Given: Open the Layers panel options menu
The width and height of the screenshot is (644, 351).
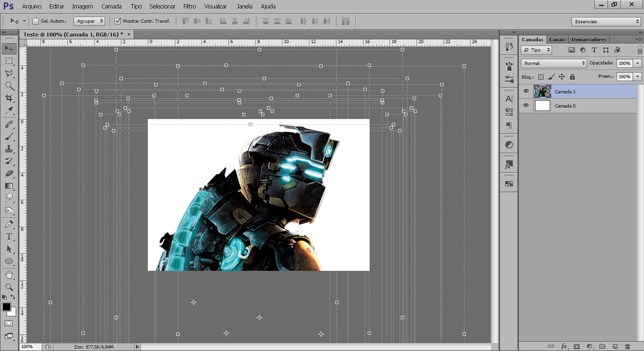Looking at the screenshot, I should 639,39.
